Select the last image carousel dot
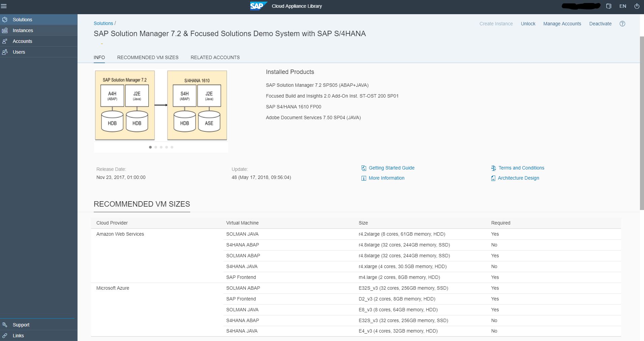The image size is (644, 341). tap(172, 147)
